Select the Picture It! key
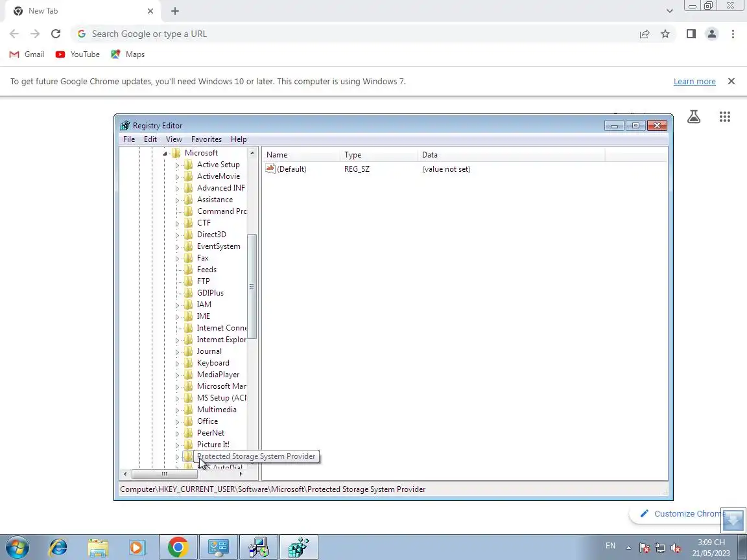747x560 pixels. tap(213, 444)
